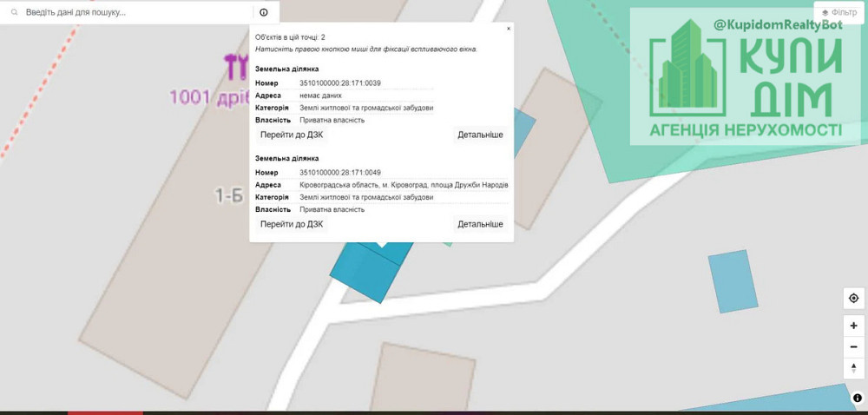Click the search magnifier icon

coord(14,13)
